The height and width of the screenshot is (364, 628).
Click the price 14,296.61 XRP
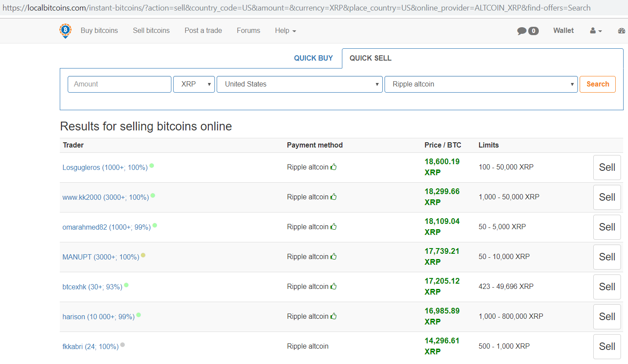pyautogui.click(x=442, y=346)
